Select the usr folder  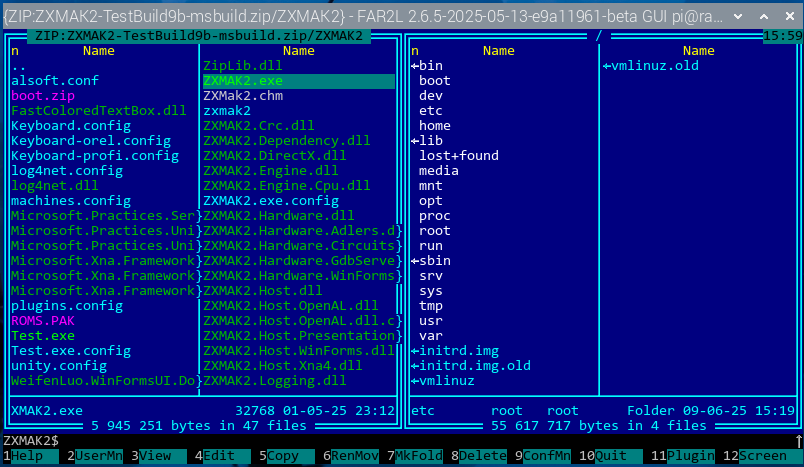[431, 321]
